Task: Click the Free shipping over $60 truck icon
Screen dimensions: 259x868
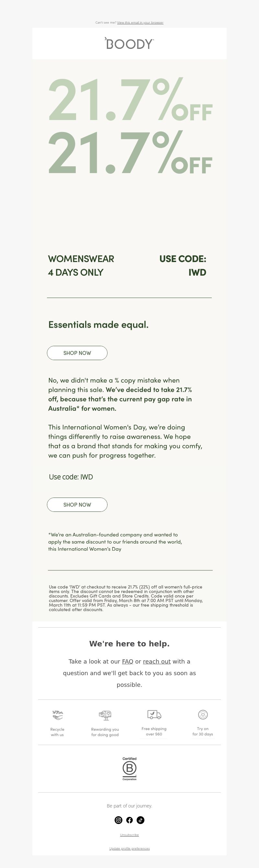Action: click(x=154, y=714)
